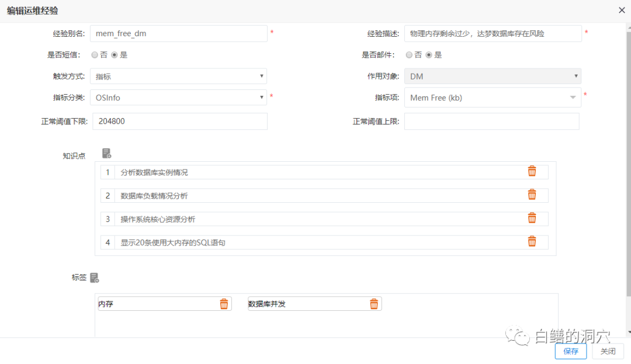Remove the 内存 tag
Screen dimensions: 631x364
(x=224, y=304)
